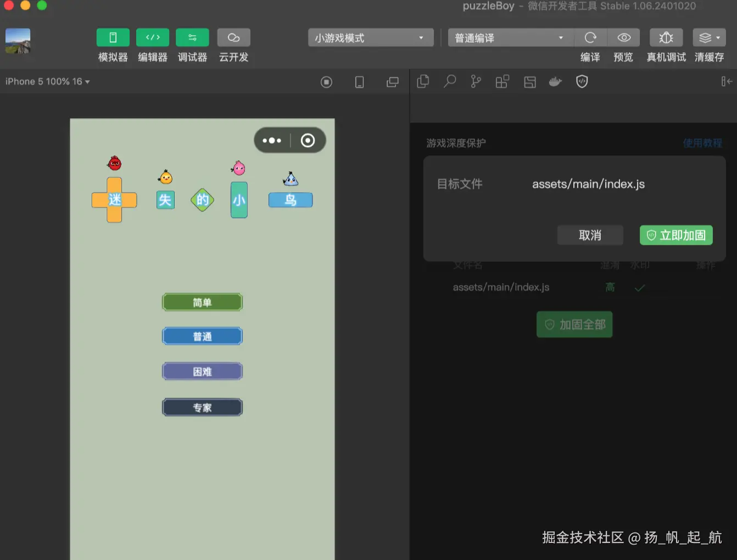Select the 专家 expert difficulty button

click(x=202, y=407)
